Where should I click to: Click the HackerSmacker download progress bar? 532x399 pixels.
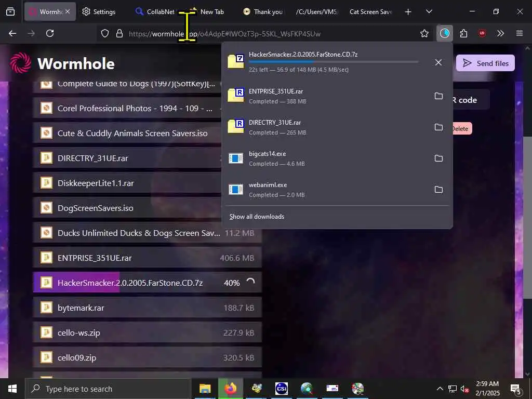pos(334,62)
